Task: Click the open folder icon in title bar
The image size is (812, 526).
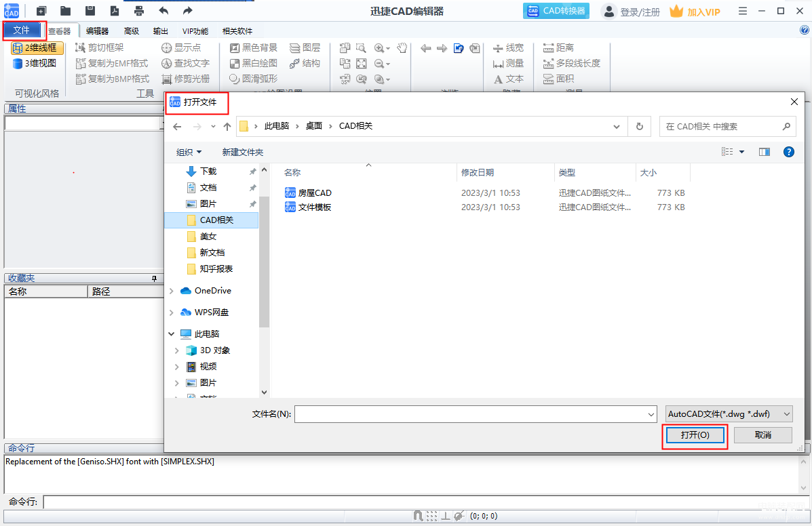Action: click(65, 11)
